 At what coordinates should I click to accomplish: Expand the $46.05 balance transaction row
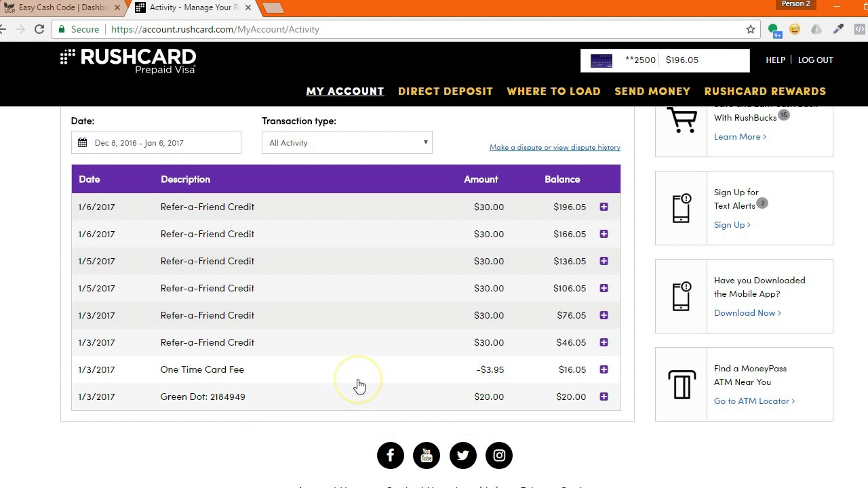(604, 342)
